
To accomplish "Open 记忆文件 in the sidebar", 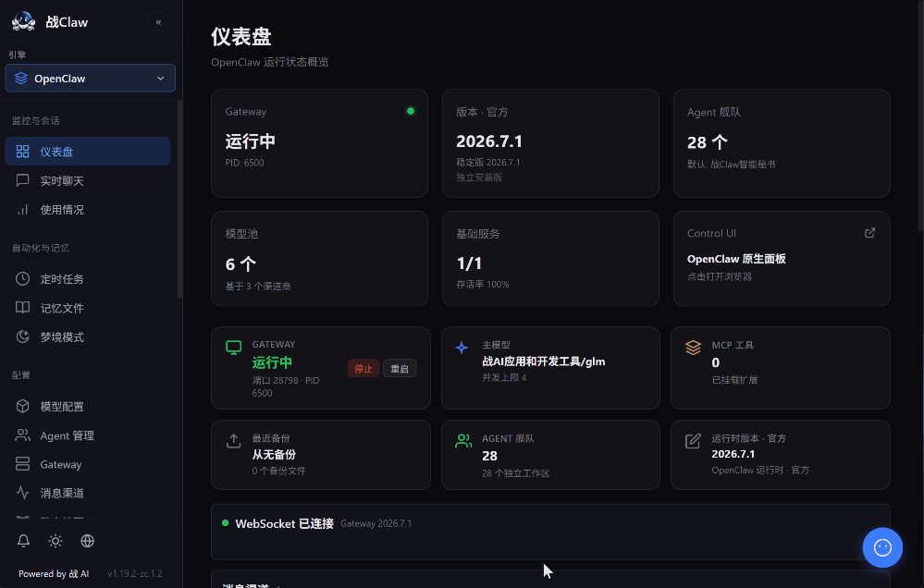I will click(x=88, y=308).
